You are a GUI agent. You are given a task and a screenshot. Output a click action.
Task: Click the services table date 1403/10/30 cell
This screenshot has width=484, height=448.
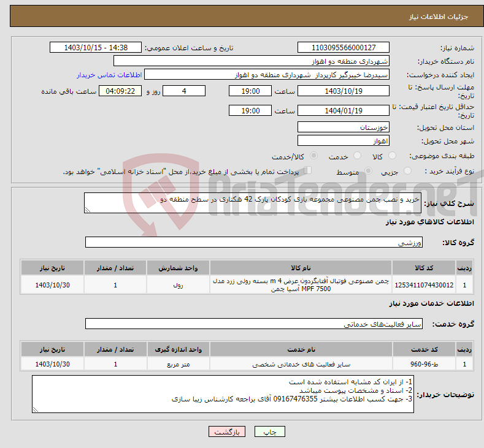point(53,364)
